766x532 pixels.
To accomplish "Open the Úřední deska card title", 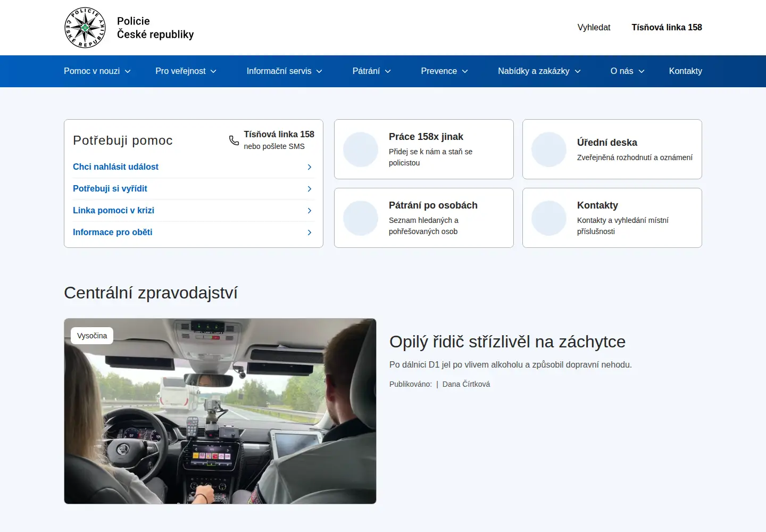I will [x=607, y=143].
